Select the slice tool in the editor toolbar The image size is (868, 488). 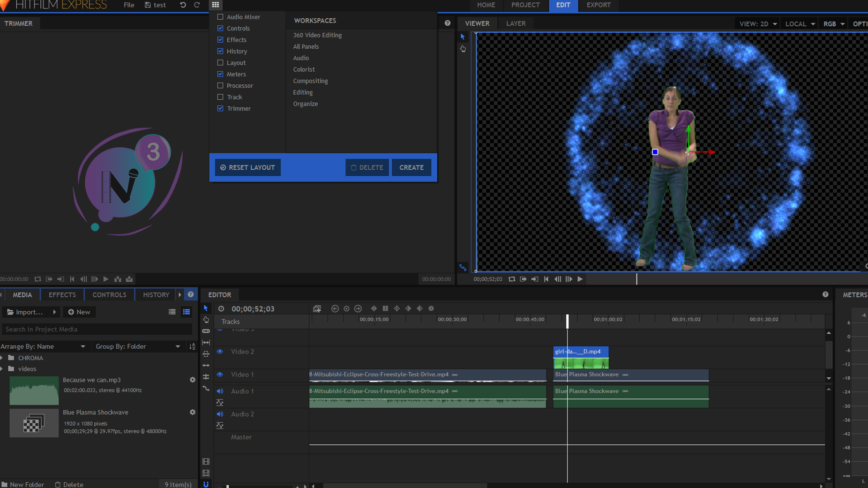coord(206,331)
